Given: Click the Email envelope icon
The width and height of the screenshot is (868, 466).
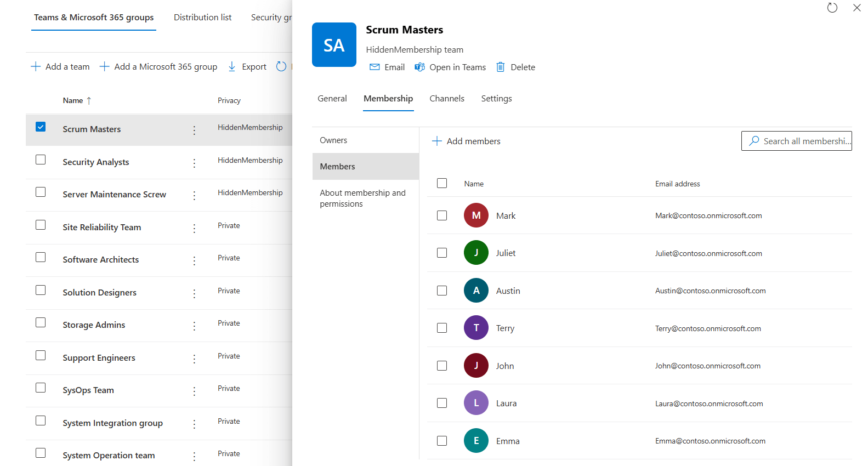Looking at the screenshot, I should click(375, 67).
